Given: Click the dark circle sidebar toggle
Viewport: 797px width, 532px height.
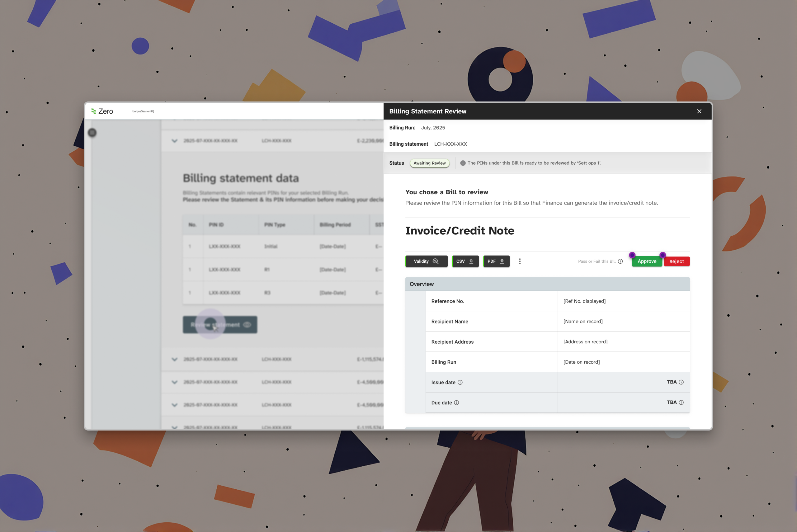Looking at the screenshot, I should click(x=92, y=133).
